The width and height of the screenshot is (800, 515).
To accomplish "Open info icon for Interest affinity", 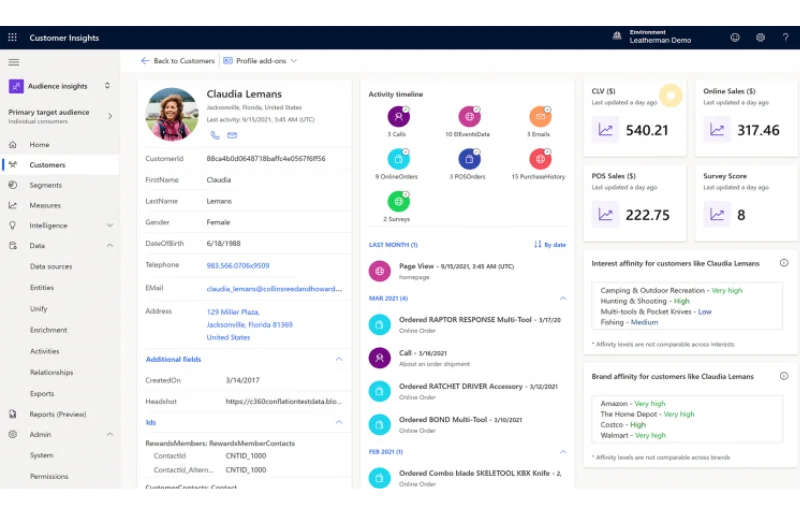I will click(x=784, y=263).
